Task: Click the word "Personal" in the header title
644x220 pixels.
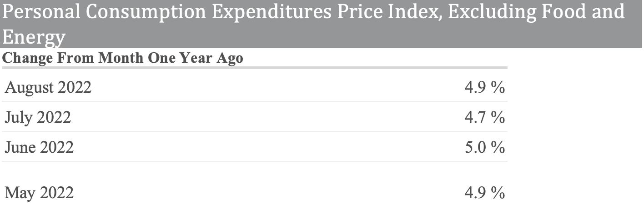Action: tap(40, 12)
